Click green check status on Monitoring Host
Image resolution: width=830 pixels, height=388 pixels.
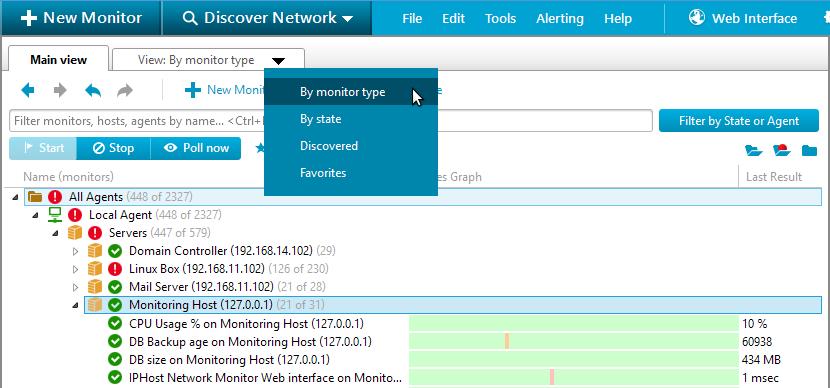115,305
